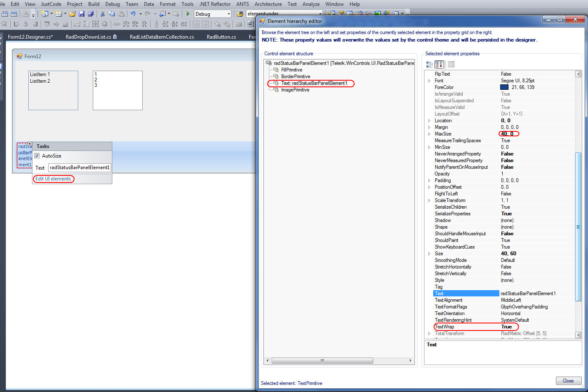The height and width of the screenshot is (392, 588).
Task: Click the StretchHorizontally property row
Action: point(504,267)
